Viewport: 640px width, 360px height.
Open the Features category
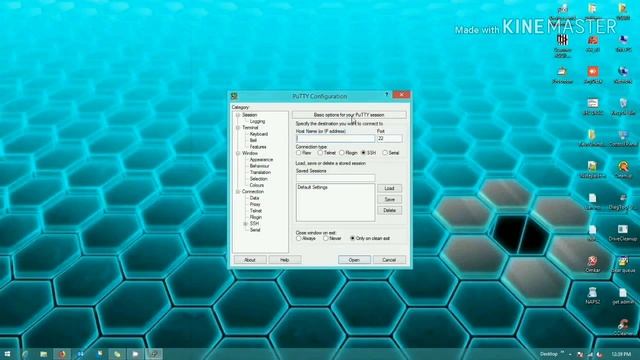pos(258,147)
